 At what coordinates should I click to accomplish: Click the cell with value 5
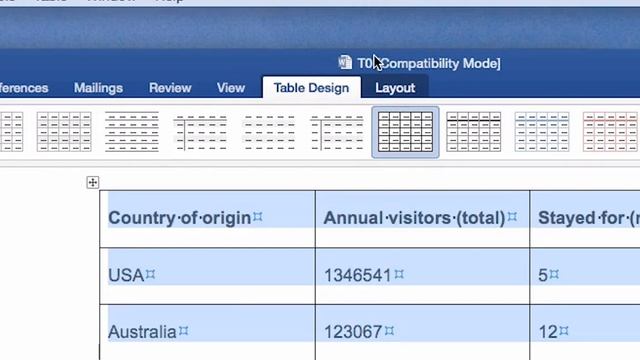point(585,276)
